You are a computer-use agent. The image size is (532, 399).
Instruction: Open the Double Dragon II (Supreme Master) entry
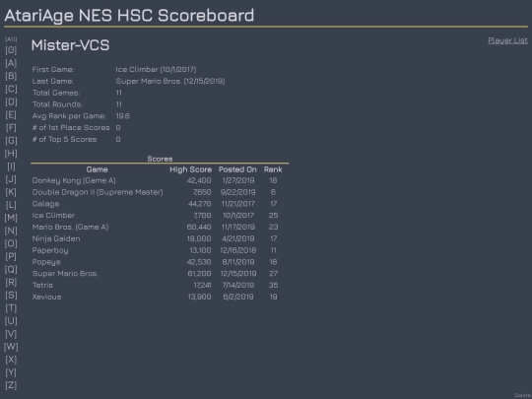[x=98, y=192]
